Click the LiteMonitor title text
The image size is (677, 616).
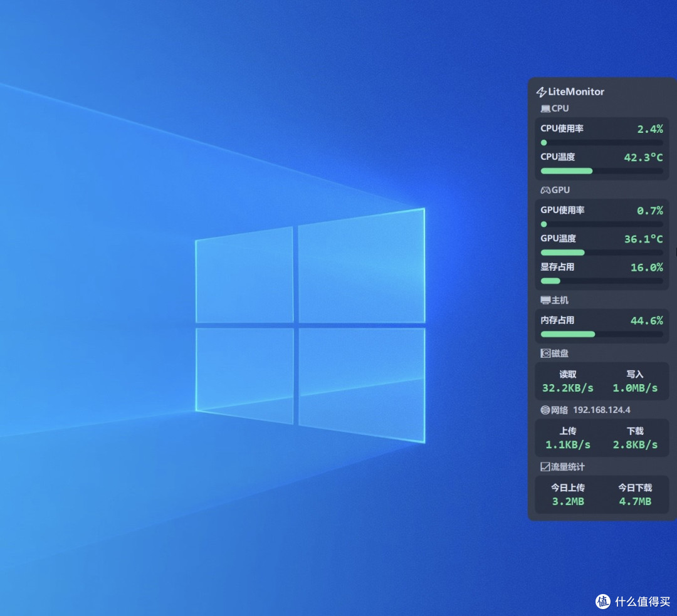pyautogui.click(x=576, y=92)
